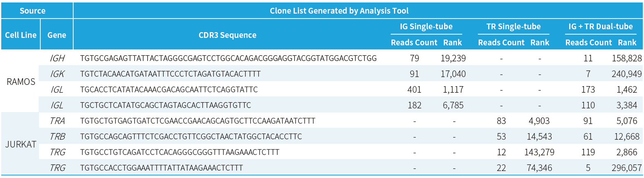This screenshot has width=644, height=178.
Task: Select the IG Single-tube header
Action: [426, 27]
